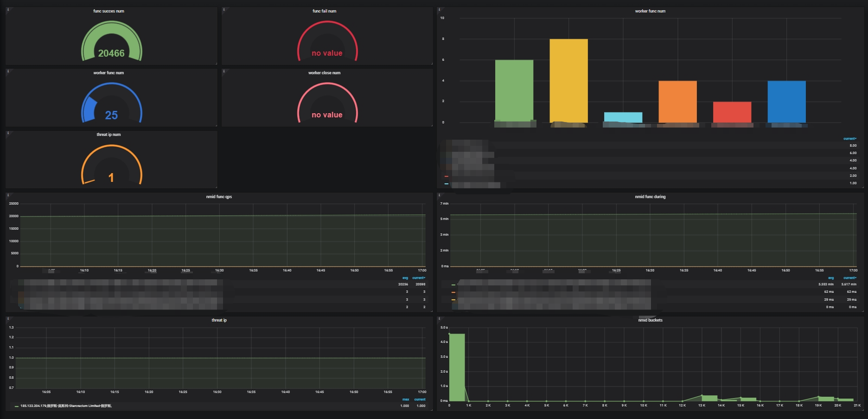Sort nmid func during legend by avg

[831, 278]
